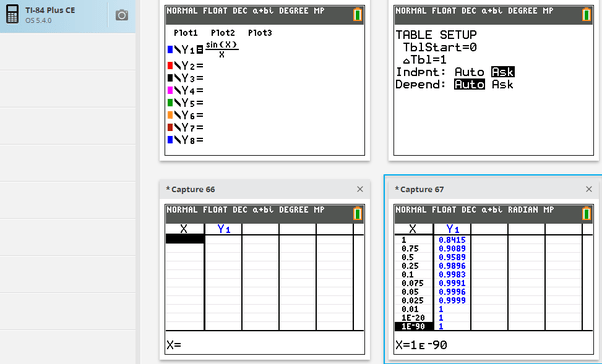Click the Ask option for Depend
Viewport: 602px width, 364px height.
(x=503, y=84)
